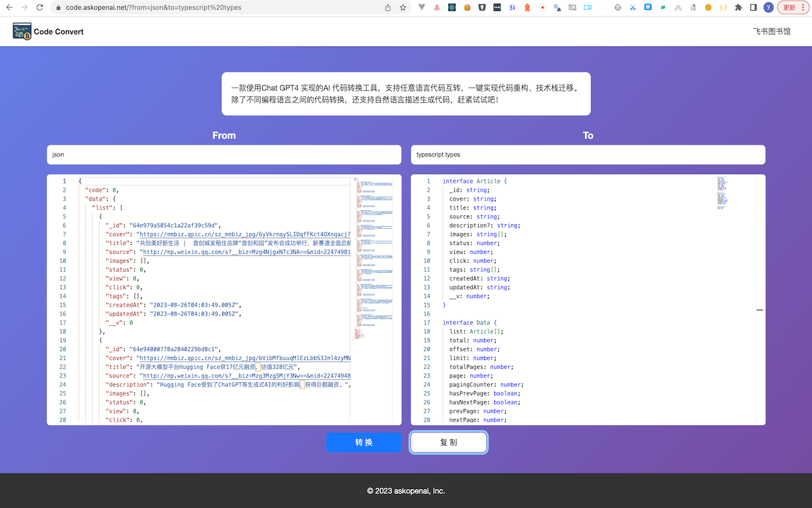The height and width of the screenshot is (508, 812).
Task: Click the blue 转换 convert button
Action: click(363, 443)
